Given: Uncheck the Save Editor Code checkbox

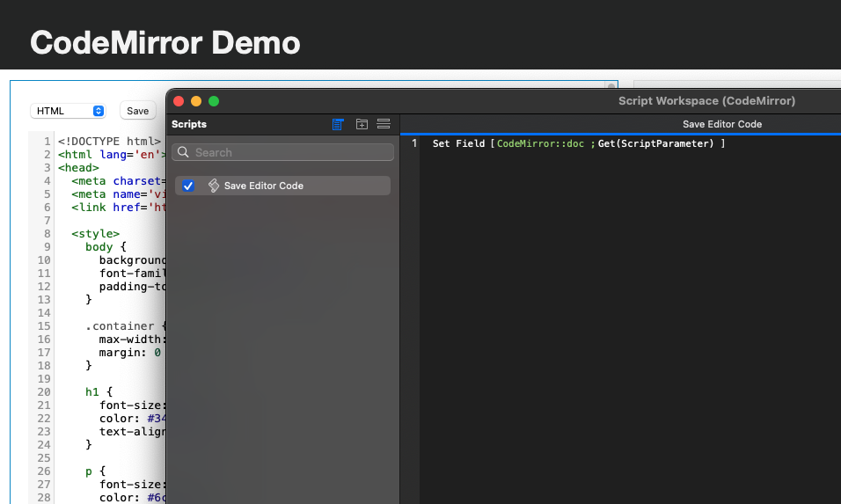Looking at the screenshot, I should point(188,186).
